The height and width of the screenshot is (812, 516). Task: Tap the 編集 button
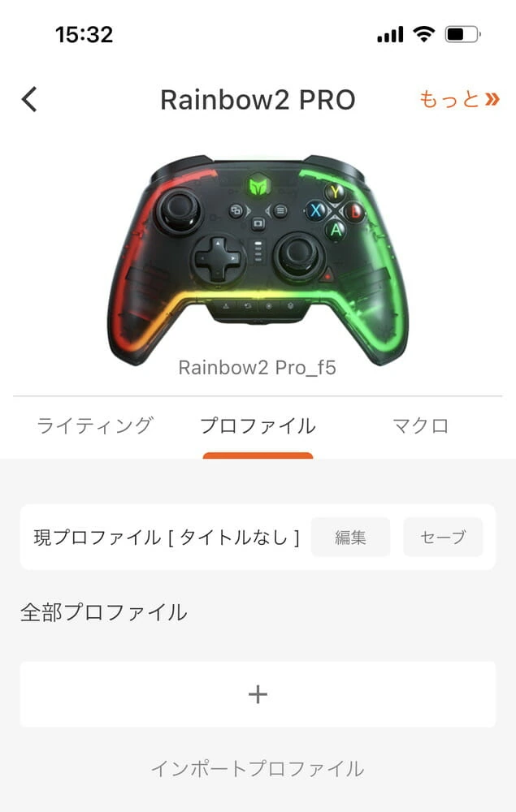tap(350, 537)
